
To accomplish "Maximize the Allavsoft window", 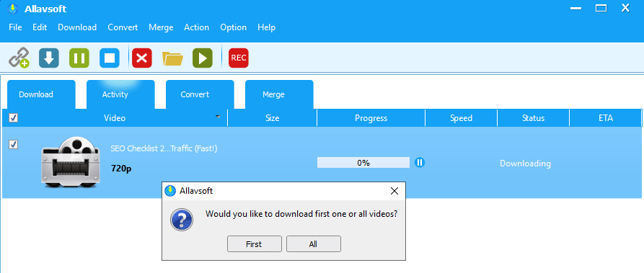I will (x=601, y=8).
